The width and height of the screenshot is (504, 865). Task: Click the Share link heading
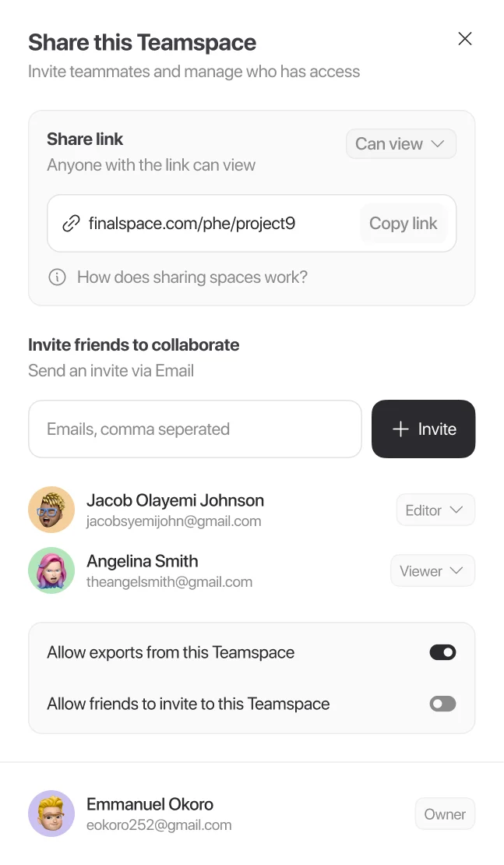[x=85, y=139]
